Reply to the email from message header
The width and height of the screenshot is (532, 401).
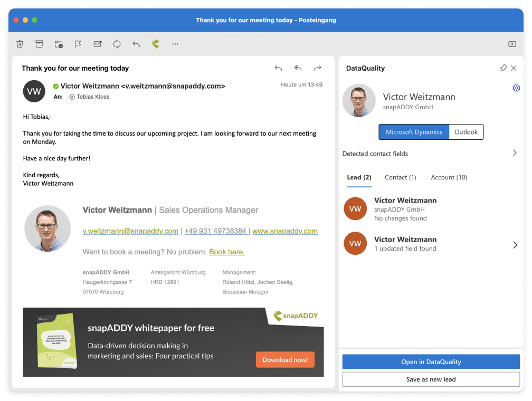pyautogui.click(x=279, y=68)
